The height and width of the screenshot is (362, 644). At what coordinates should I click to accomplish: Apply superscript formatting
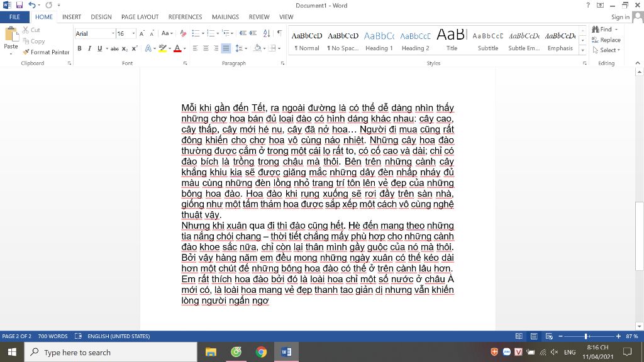(135, 48)
